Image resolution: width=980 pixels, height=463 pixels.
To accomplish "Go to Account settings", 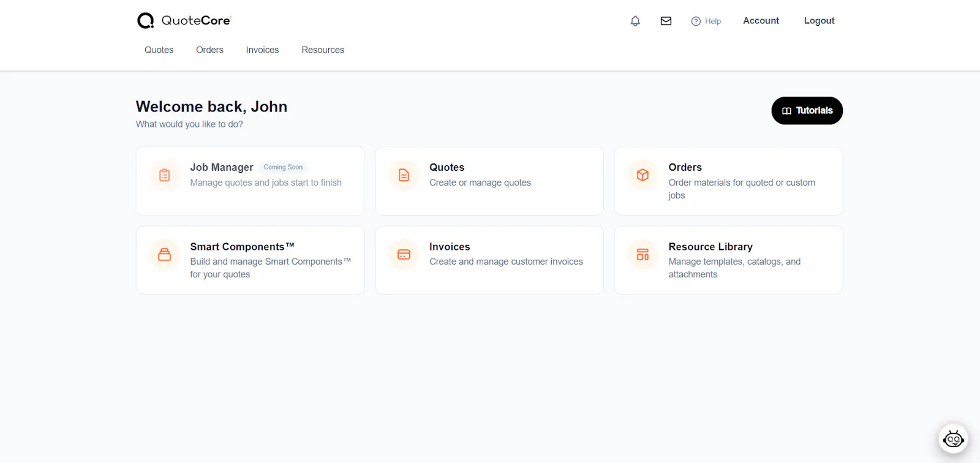I will tap(761, 20).
